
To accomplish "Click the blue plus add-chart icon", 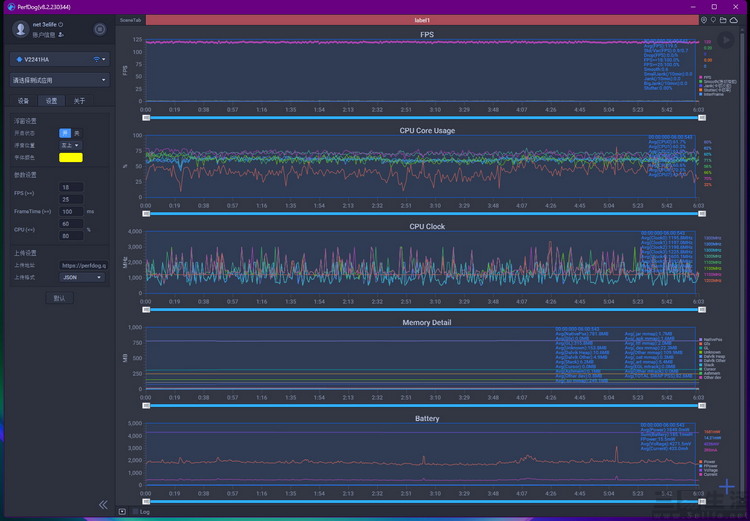I will tap(727, 487).
